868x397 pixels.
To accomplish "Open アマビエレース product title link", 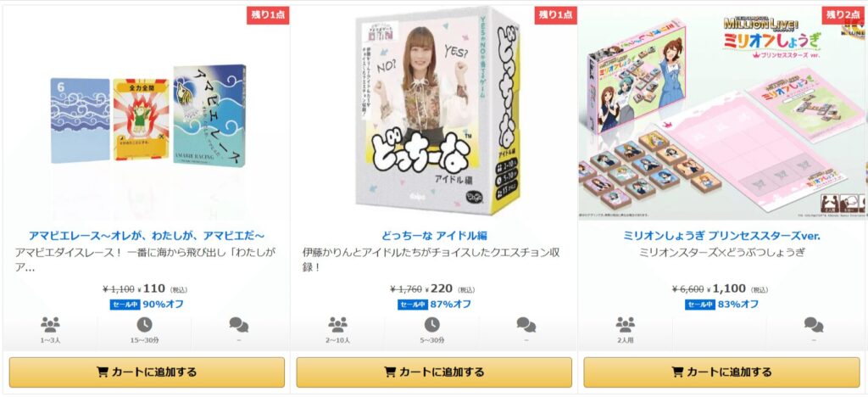I will pos(146,236).
